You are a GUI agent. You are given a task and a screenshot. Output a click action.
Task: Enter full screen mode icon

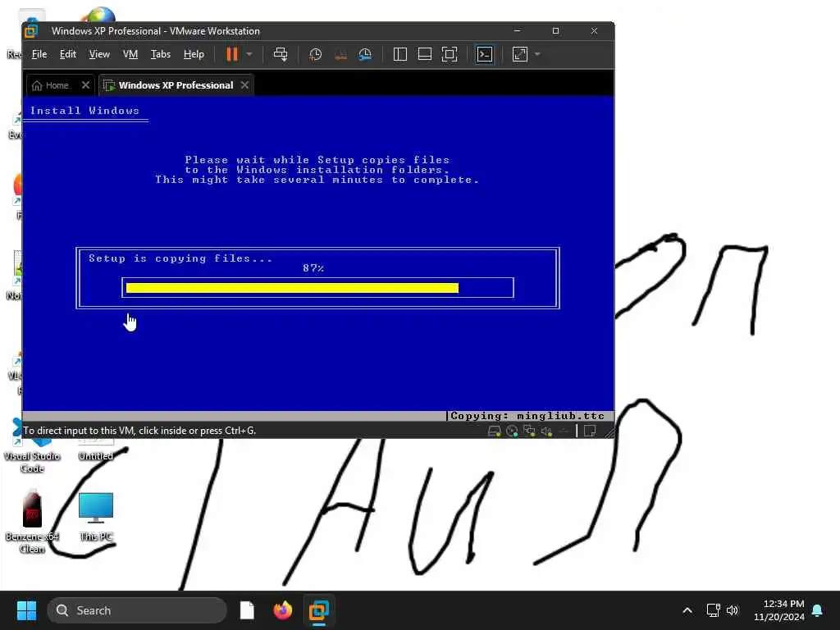pos(450,54)
